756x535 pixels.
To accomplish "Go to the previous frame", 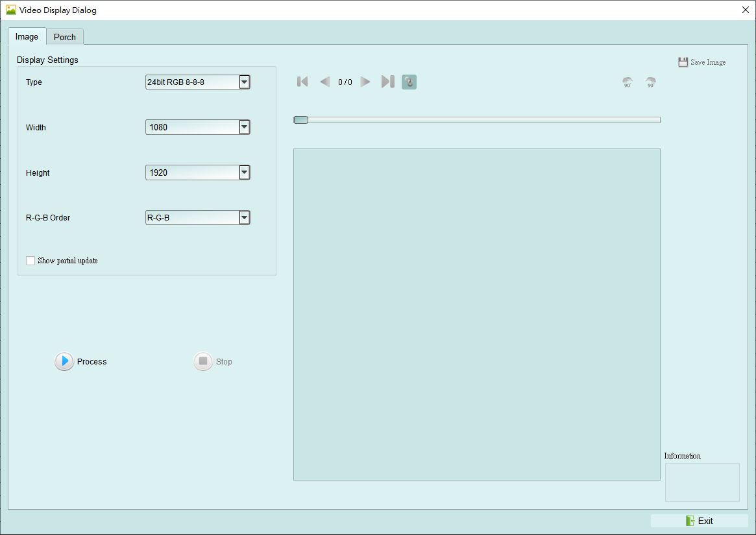I will point(325,82).
